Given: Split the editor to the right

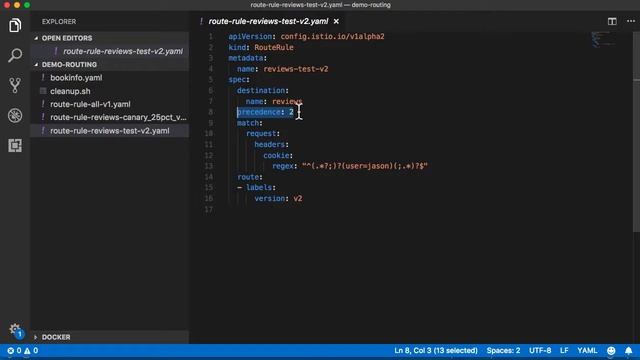Looking at the screenshot, I should [x=612, y=21].
